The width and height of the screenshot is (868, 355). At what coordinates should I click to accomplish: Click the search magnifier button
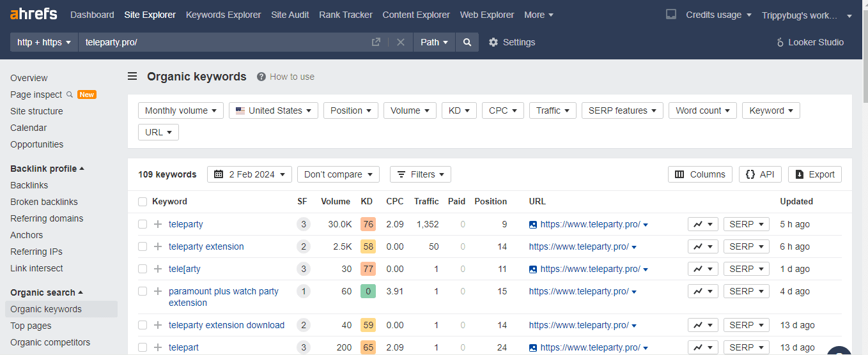467,42
